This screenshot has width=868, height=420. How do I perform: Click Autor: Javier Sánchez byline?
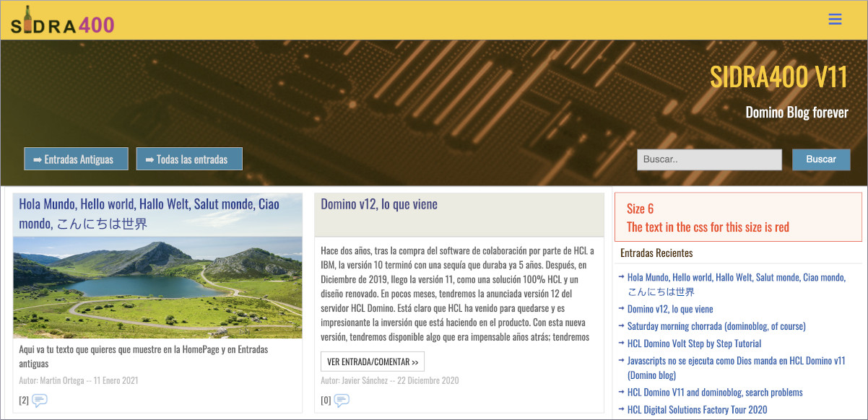[390, 380]
